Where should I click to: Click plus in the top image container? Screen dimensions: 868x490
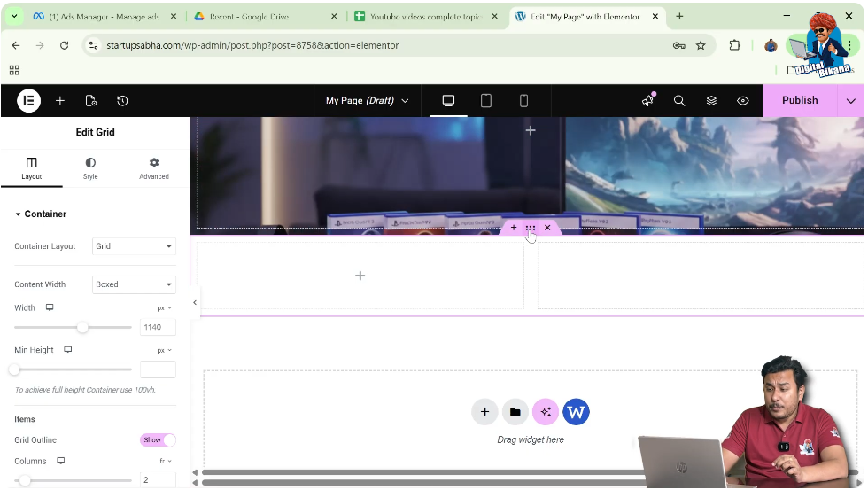coord(531,130)
